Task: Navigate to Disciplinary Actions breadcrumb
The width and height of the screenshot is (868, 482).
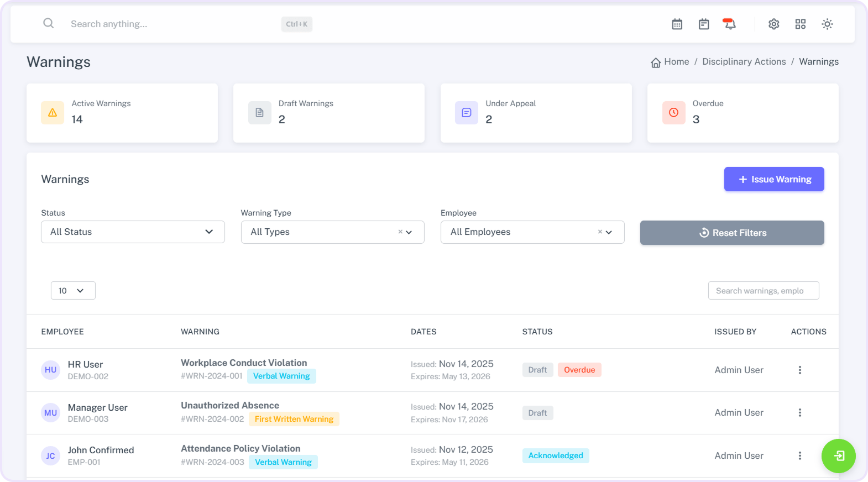Action: pyautogui.click(x=744, y=62)
